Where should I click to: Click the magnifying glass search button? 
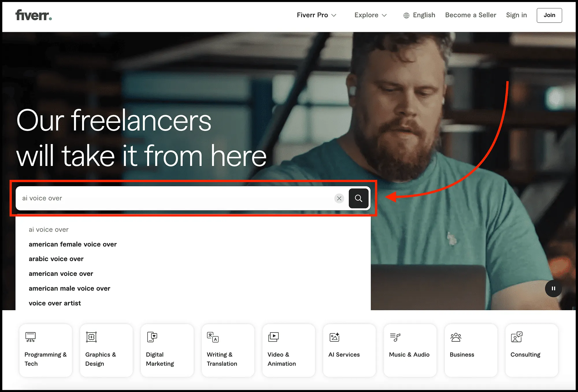358,198
